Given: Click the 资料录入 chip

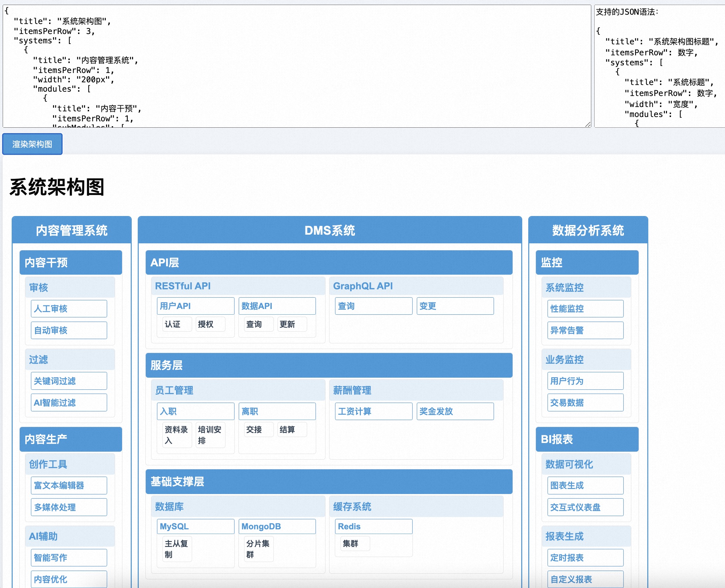Looking at the screenshot, I should click(177, 435).
